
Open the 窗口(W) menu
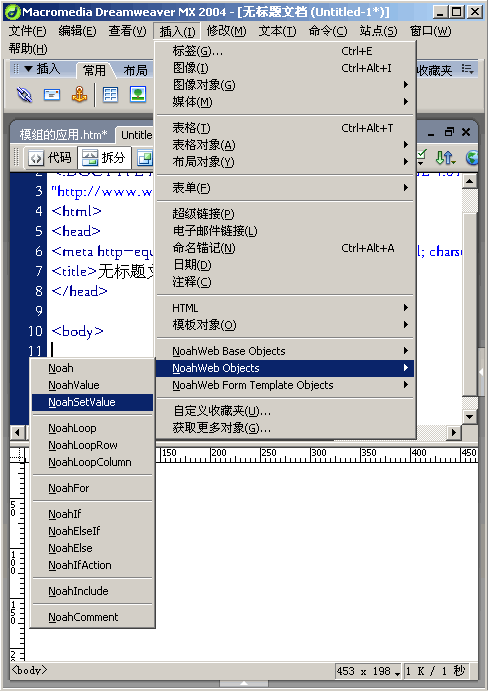coord(430,31)
